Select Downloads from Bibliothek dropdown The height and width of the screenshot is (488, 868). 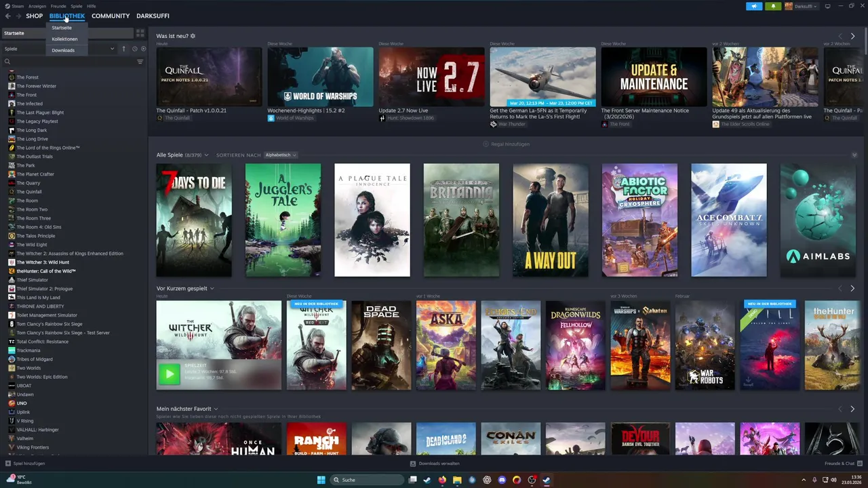[x=63, y=50]
